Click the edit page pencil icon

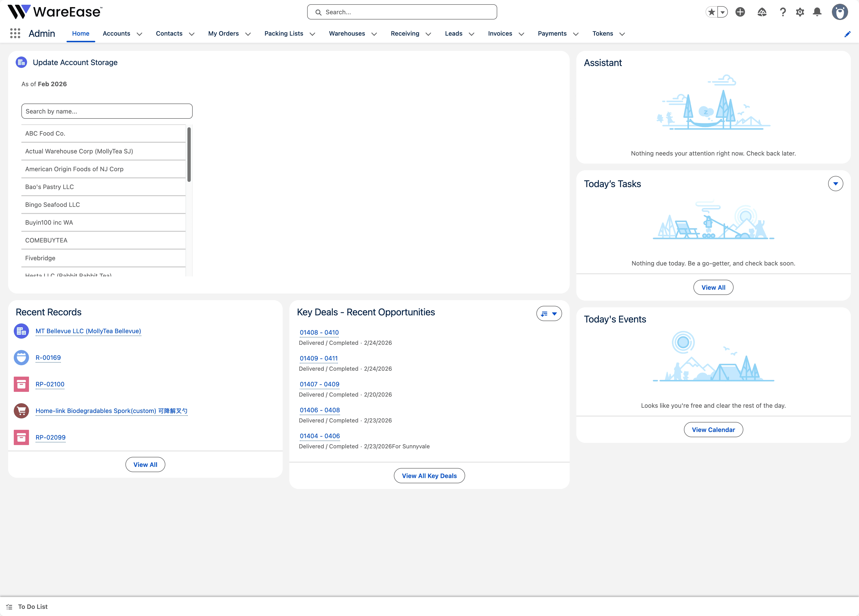coord(847,34)
